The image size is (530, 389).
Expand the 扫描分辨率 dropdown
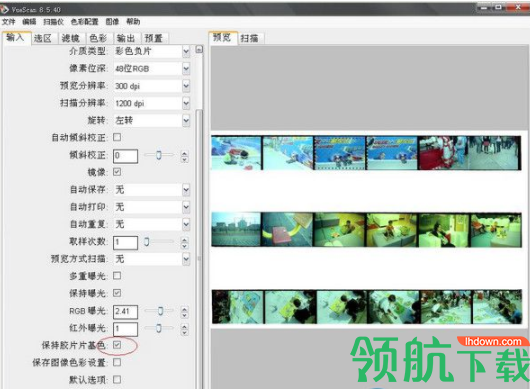pyautogui.click(x=186, y=103)
